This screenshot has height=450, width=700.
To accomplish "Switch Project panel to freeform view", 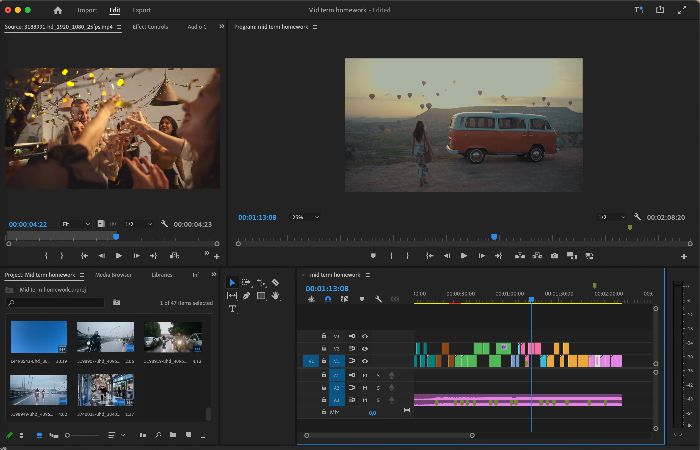I will tap(54, 435).
